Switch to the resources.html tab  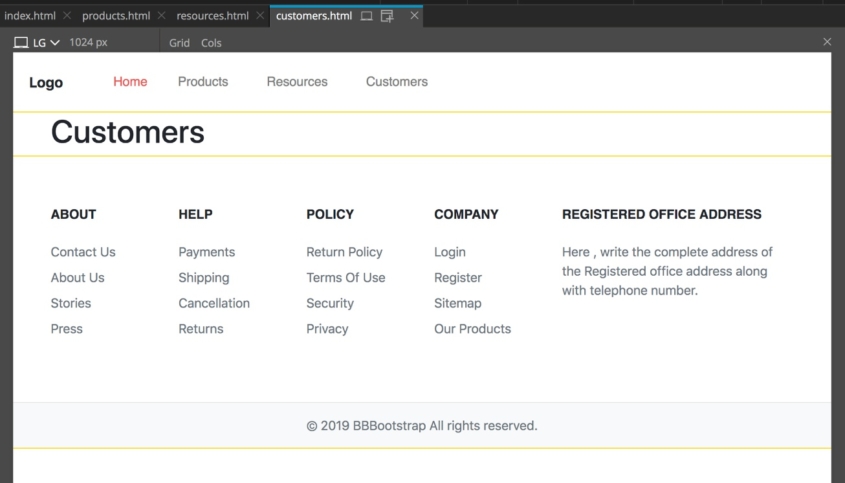coord(213,16)
